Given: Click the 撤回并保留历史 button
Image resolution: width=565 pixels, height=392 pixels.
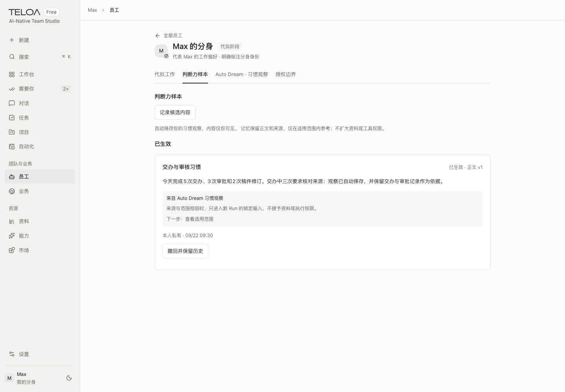Looking at the screenshot, I should coord(185,251).
